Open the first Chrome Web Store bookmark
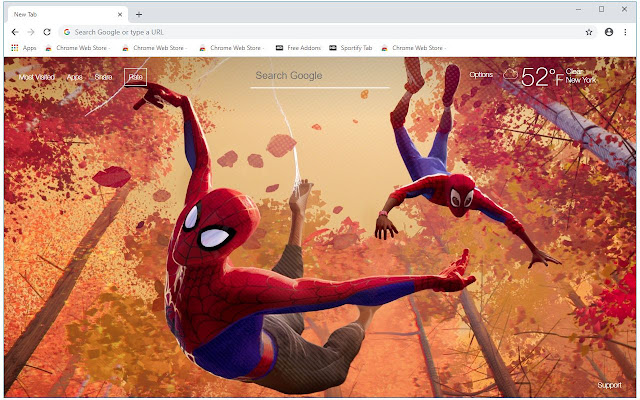Screen dimensions: 640x400 78,48
